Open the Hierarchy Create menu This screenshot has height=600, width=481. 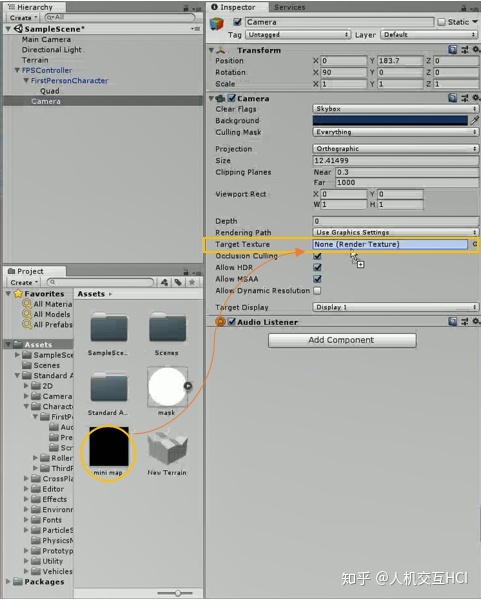tap(23, 18)
